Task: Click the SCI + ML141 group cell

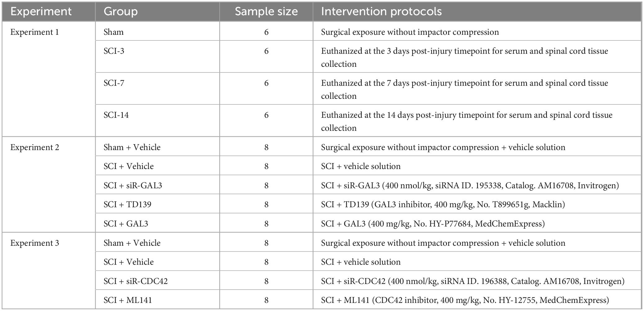Action: (x=128, y=300)
